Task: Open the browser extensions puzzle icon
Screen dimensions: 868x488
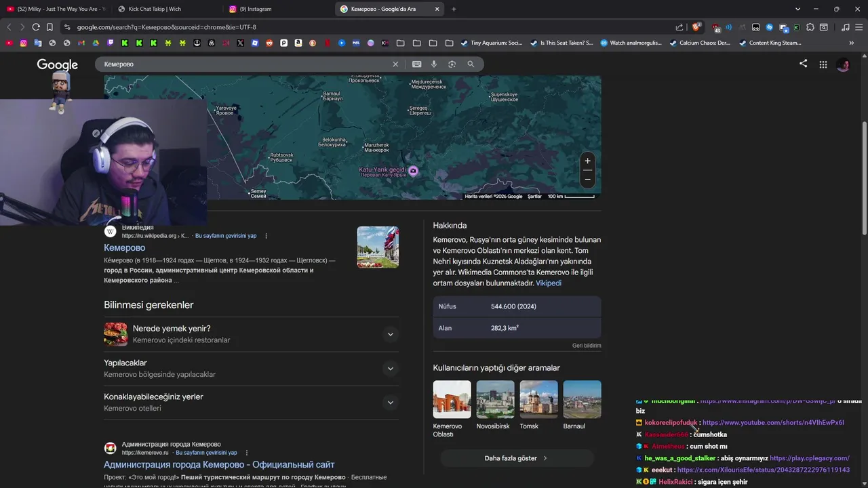Action: 810,27
